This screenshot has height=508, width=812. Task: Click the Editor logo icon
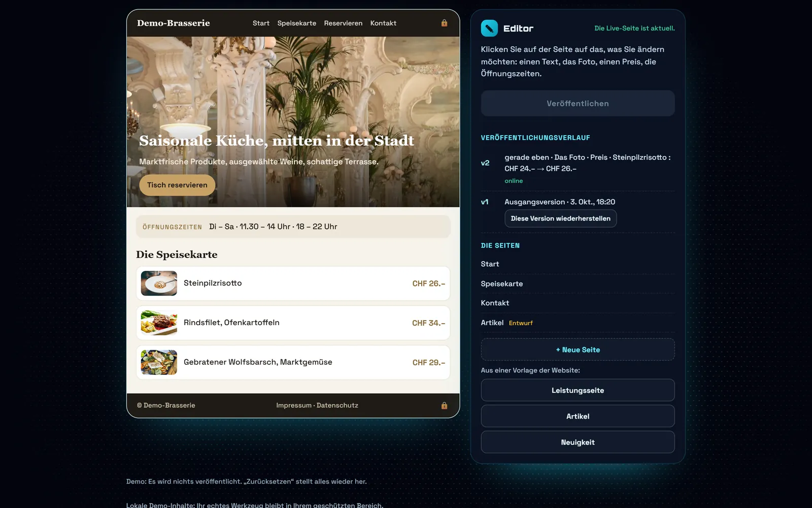(489, 28)
